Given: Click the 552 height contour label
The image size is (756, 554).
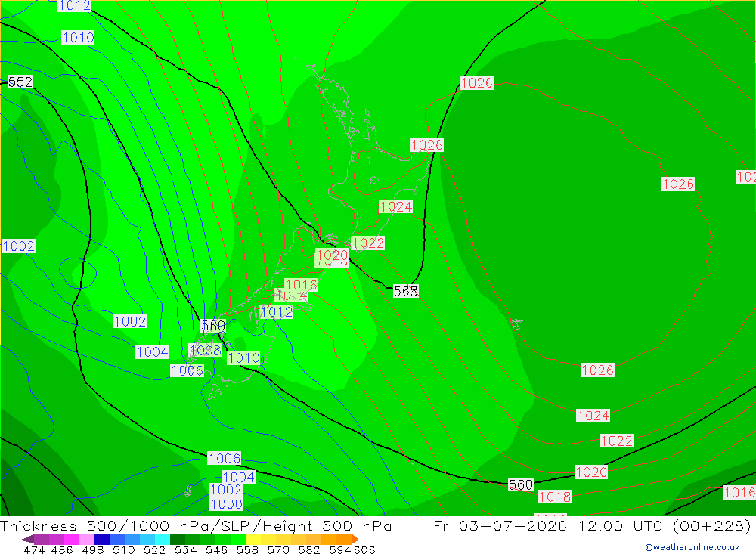Looking at the screenshot, I should tap(20, 82).
